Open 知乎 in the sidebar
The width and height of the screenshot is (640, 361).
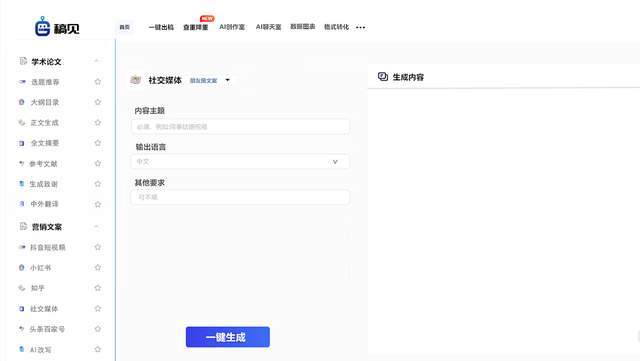click(x=38, y=288)
